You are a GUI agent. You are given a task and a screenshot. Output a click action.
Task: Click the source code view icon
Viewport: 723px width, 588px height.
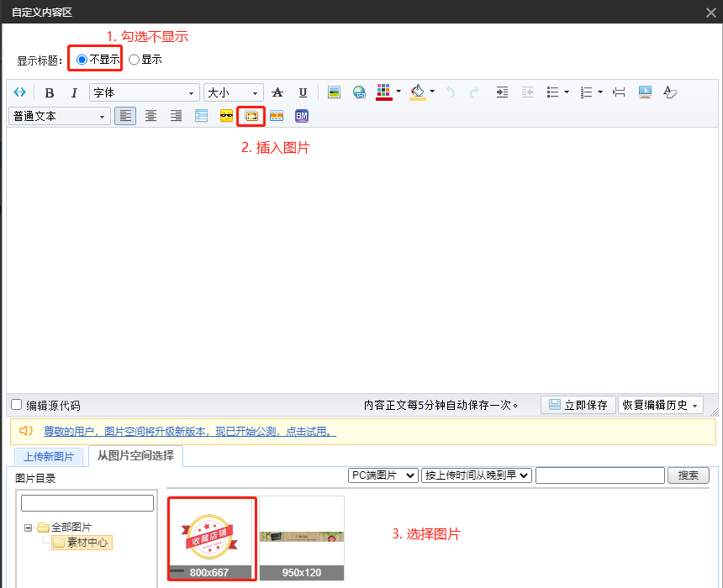pos(19,92)
